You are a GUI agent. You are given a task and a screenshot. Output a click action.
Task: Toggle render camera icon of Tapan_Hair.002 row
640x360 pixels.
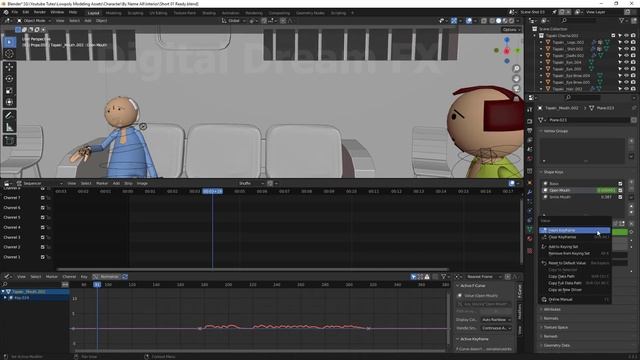point(633,89)
